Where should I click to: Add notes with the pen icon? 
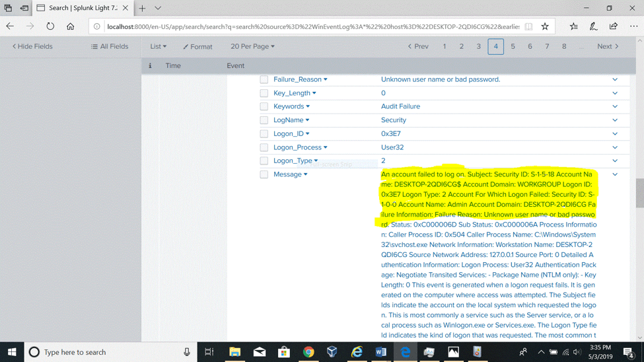(594, 26)
